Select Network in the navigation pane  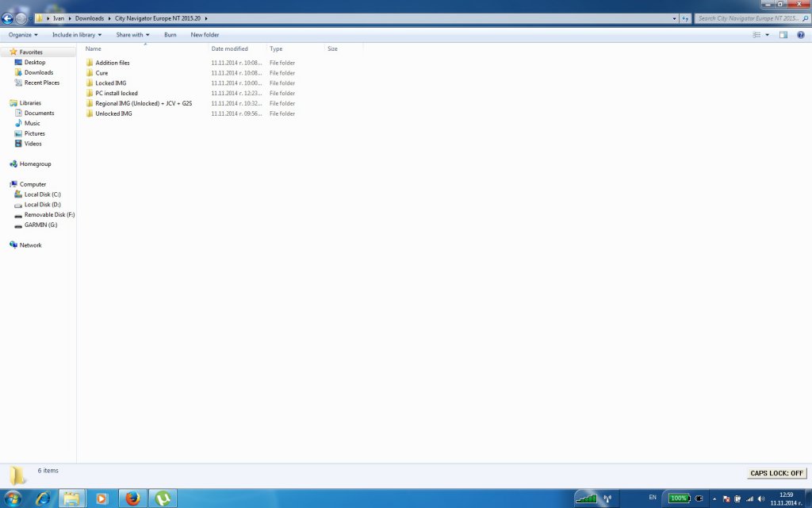tap(30, 245)
